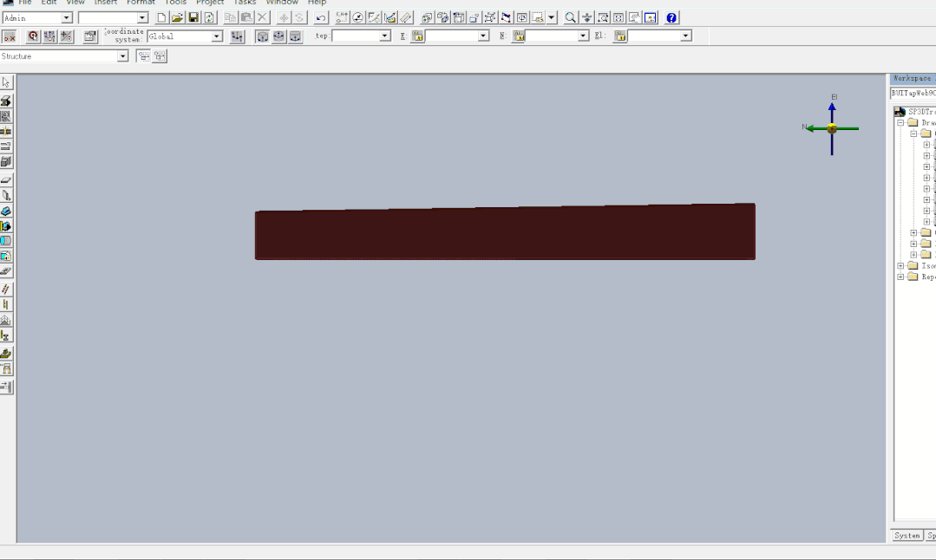Click the Delete X icon in toolbar
The image size is (936, 560).
(x=262, y=18)
